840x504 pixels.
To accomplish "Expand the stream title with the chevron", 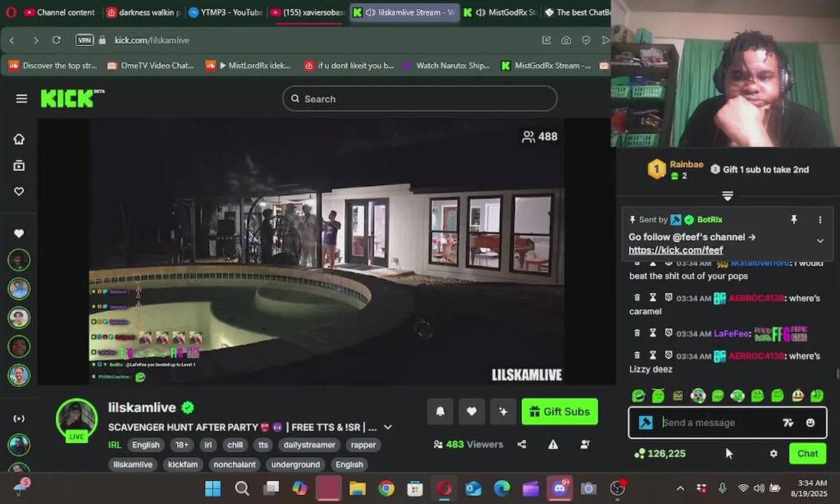I will pyautogui.click(x=388, y=427).
